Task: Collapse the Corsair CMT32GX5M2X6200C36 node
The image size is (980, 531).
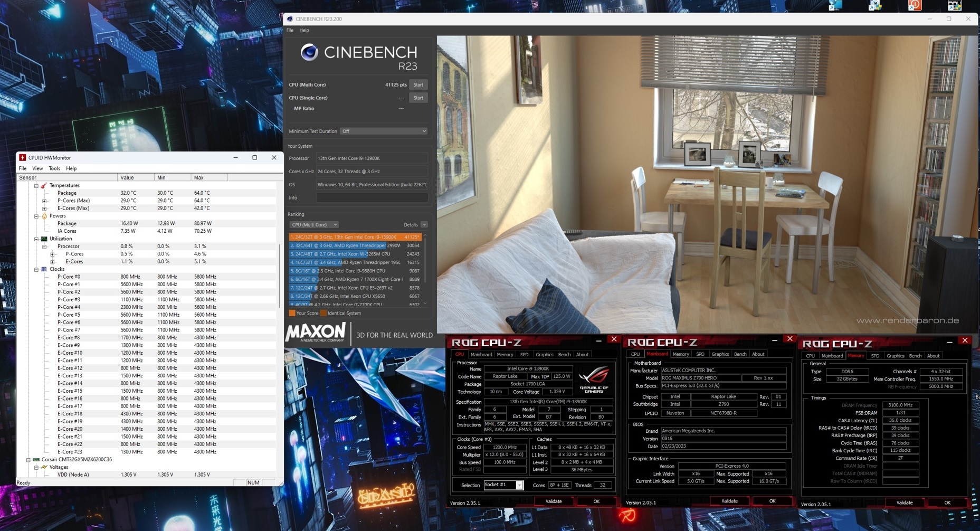Action: 28,460
